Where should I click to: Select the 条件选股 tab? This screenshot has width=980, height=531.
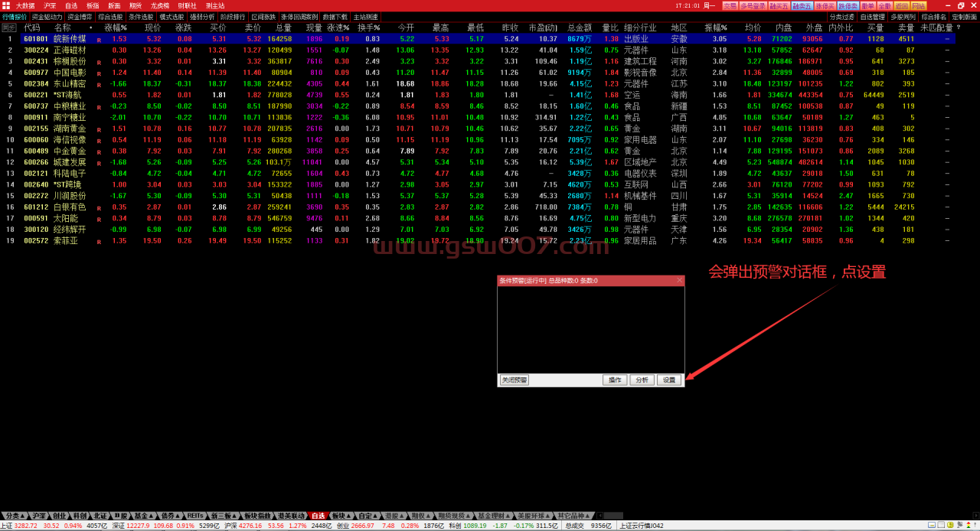(x=141, y=16)
